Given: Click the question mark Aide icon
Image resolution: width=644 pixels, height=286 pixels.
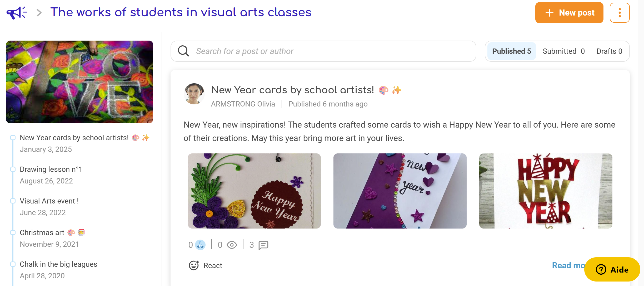Looking at the screenshot, I should click(x=601, y=269).
